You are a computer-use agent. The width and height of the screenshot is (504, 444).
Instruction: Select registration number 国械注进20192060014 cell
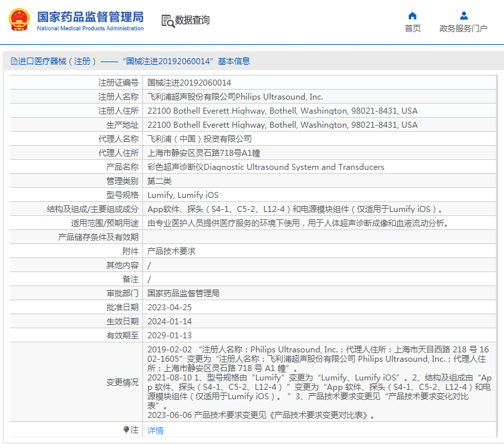(189, 83)
